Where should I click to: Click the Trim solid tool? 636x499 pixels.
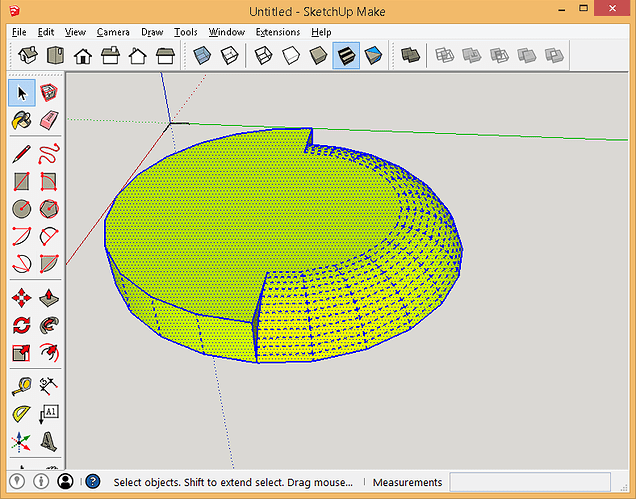click(x=526, y=56)
